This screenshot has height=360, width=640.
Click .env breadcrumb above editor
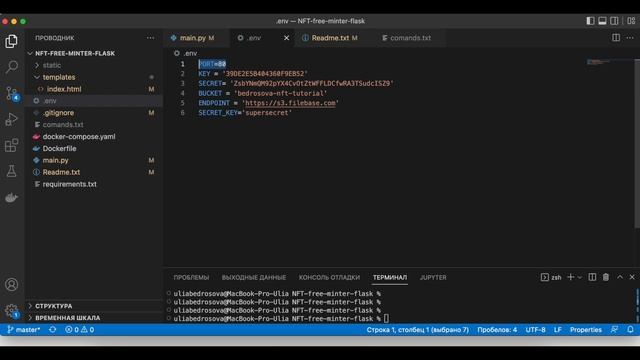coord(186,53)
